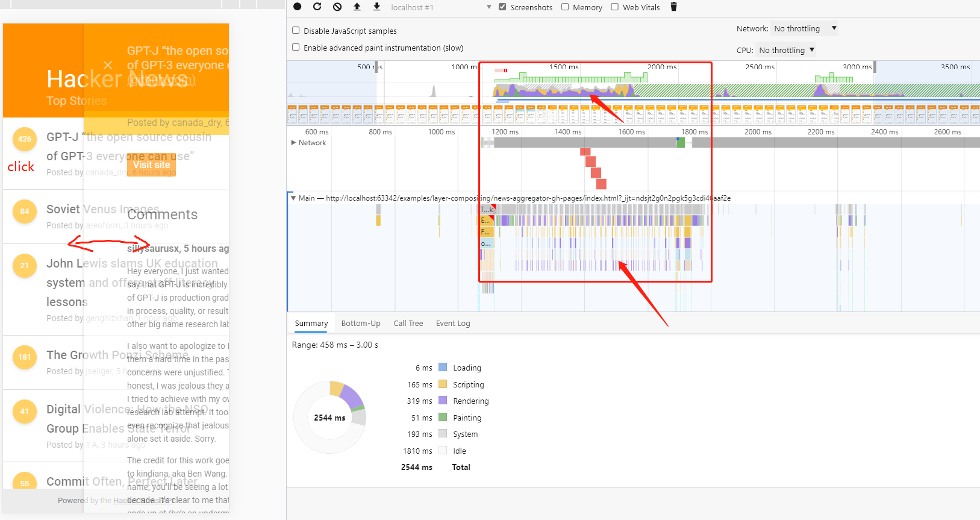
Task: Click the 2544 ms donut chart
Action: [x=329, y=418]
